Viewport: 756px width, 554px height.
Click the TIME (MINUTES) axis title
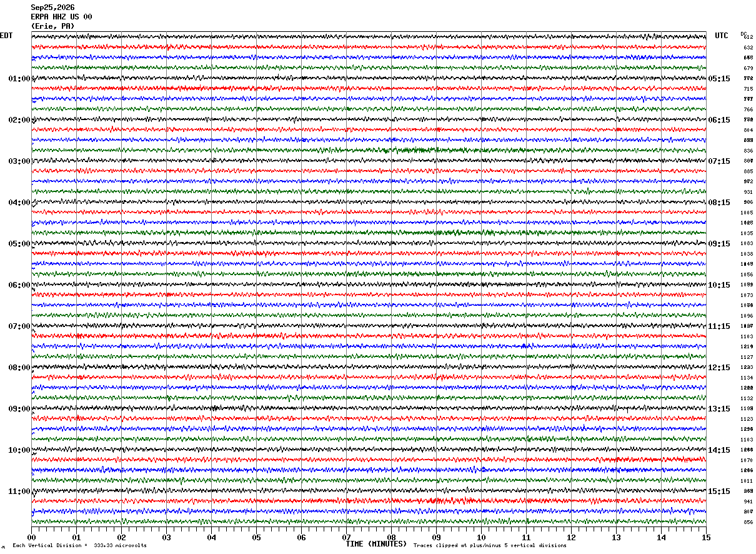click(x=376, y=544)
